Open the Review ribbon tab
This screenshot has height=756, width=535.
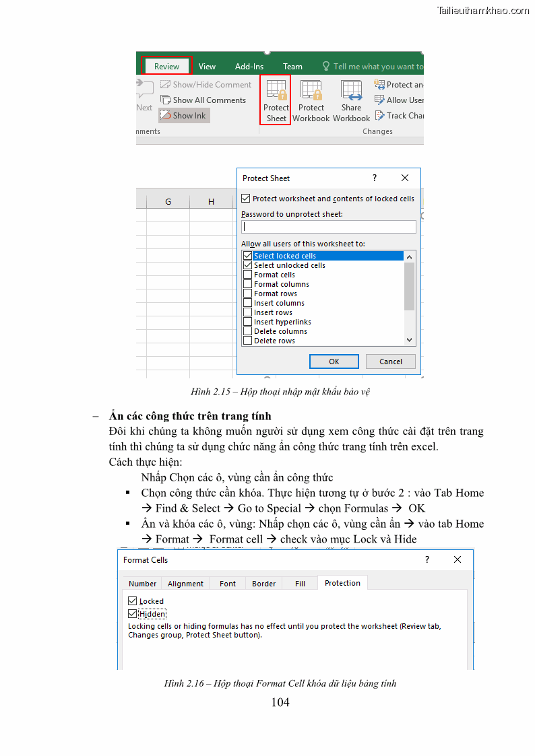tap(166, 67)
